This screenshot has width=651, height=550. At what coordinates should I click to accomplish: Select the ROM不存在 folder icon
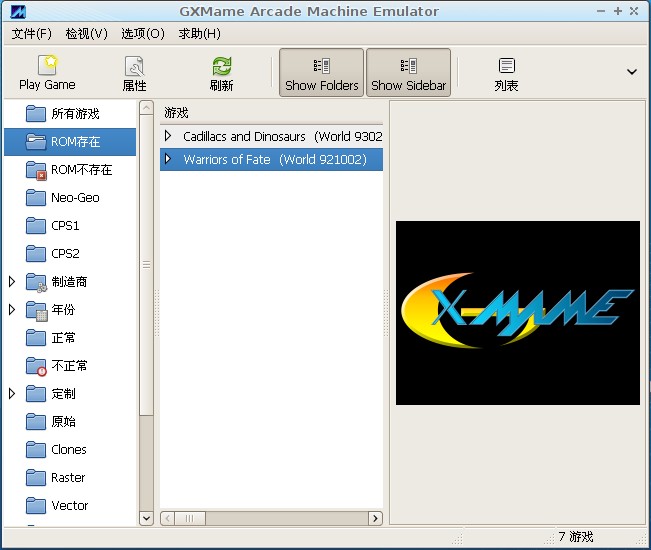pos(36,170)
